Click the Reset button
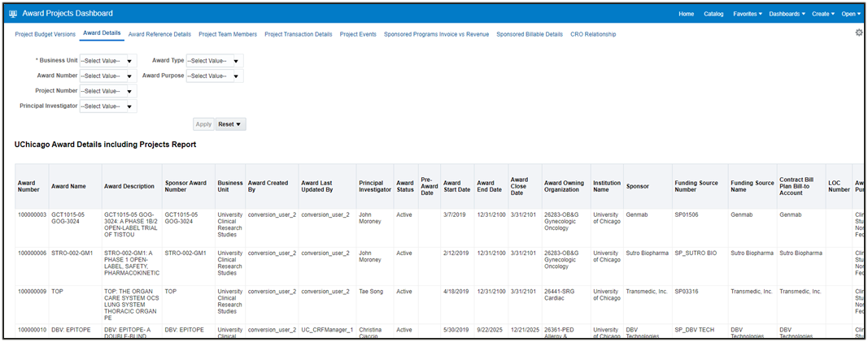The height and width of the screenshot is (342, 868). tap(230, 124)
